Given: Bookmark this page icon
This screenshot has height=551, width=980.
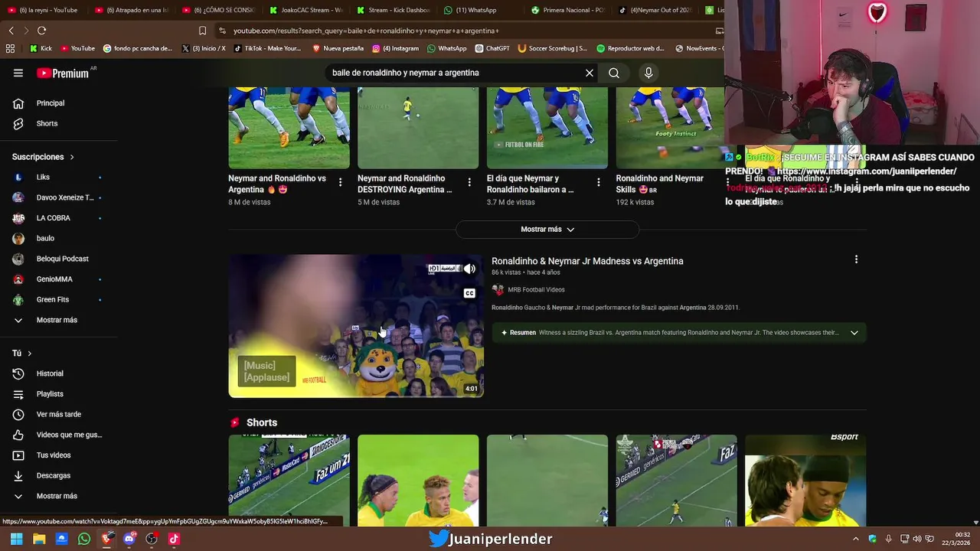Looking at the screenshot, I should pyautogui.click(x=202, y=31).
